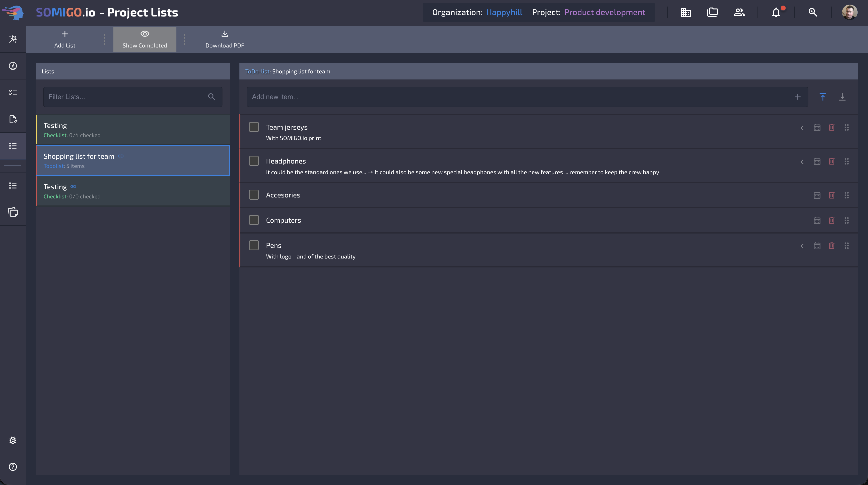Screen dimensions: 868x485
Task: Toggle Show Completed in toolbar
Action: click(145, 39)
